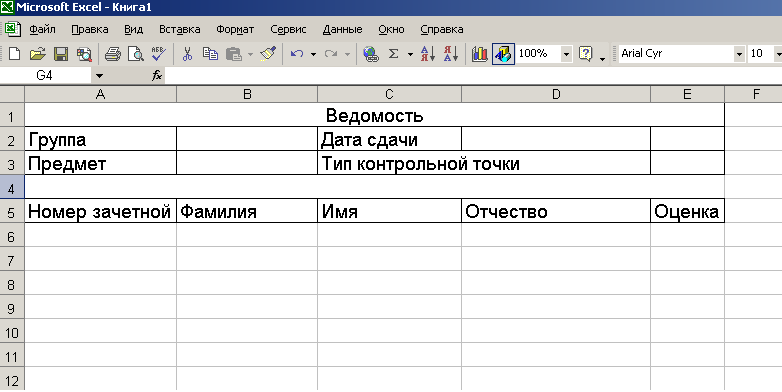Open the 100% zoom dropdown
This screenshot has width=782, height=392.
point(566,54)
